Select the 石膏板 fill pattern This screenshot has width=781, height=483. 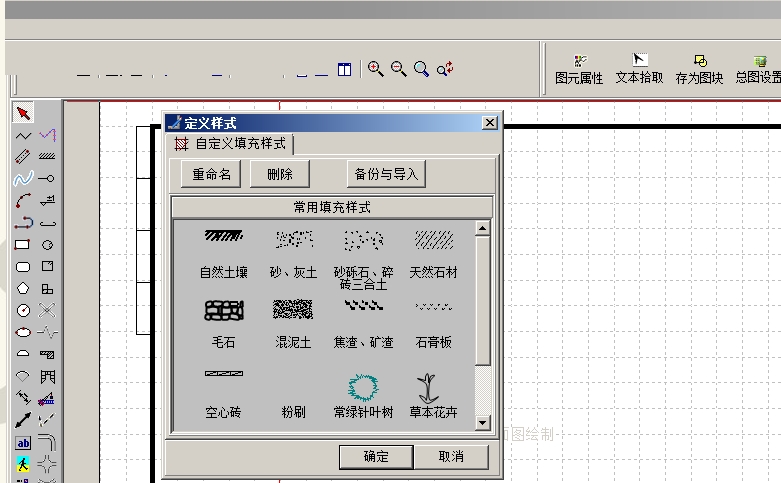(433, 324)
